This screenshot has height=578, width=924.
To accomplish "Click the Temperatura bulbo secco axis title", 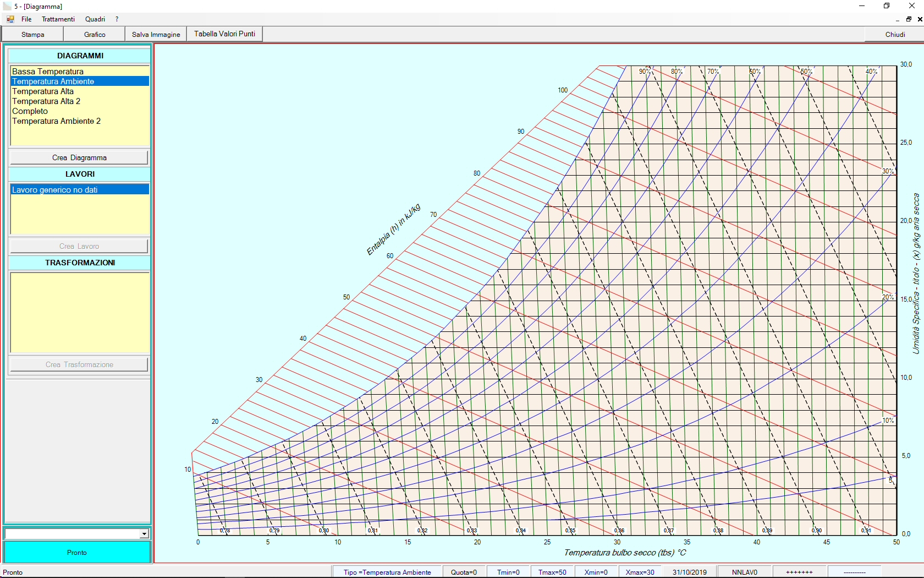I will pyautogui.click(x=625, y=553).
